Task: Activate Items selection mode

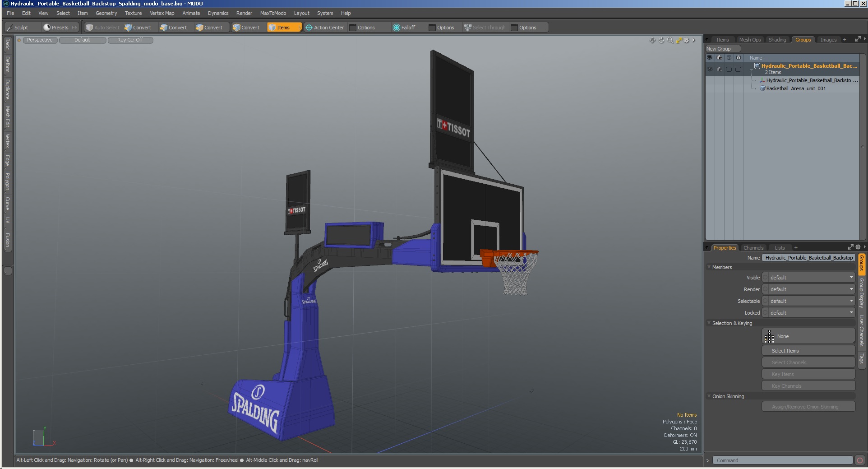Action: [284, 28]
